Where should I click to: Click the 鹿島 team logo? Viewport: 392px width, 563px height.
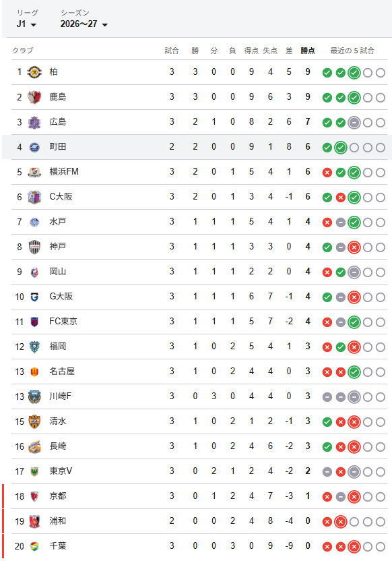34,97
